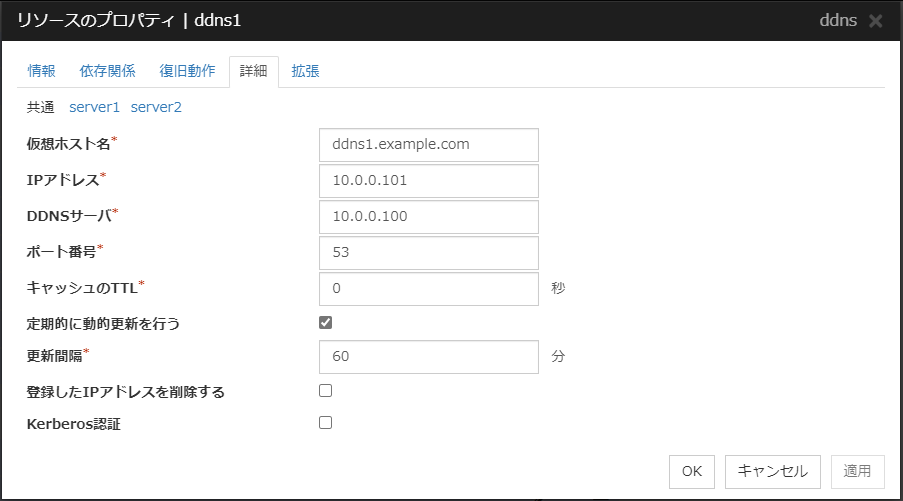
Task: Select the server2 settings link
Action: 156,106
